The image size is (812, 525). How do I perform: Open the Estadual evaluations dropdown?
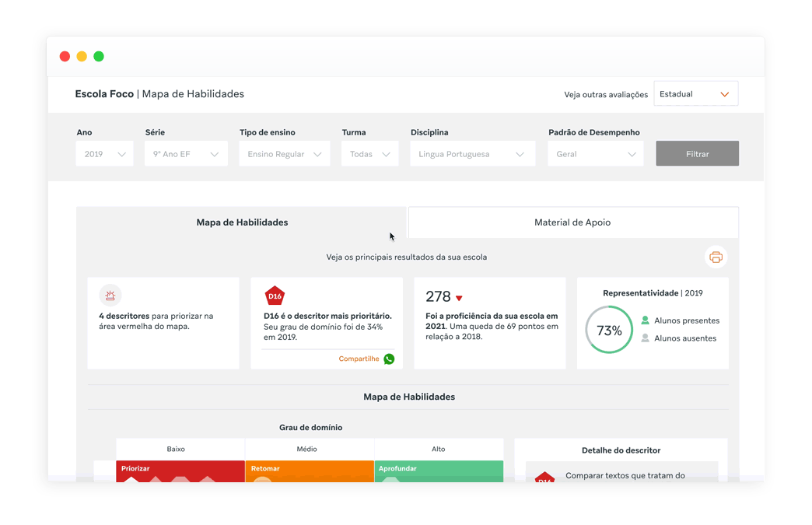click(x=695, y=93)
